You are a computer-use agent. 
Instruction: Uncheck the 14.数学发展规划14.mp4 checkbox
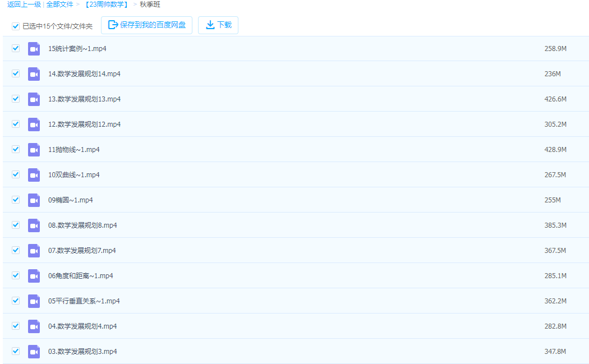pos(16,73)
